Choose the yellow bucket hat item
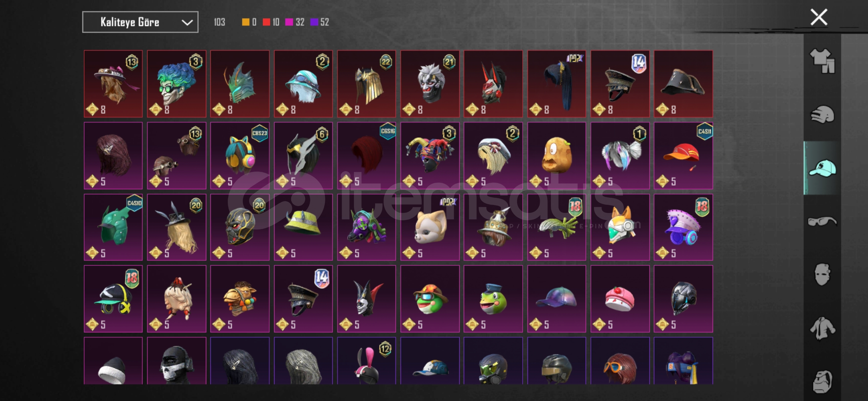This screenshot has height=401, width=868. click(303, 227)
